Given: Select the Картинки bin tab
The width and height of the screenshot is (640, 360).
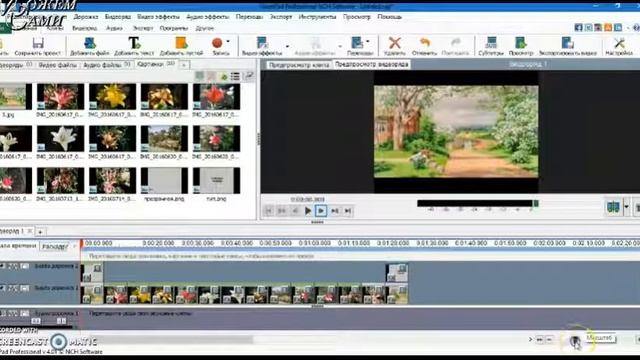Looking at the screenshot, I should [x=156, y=64].
